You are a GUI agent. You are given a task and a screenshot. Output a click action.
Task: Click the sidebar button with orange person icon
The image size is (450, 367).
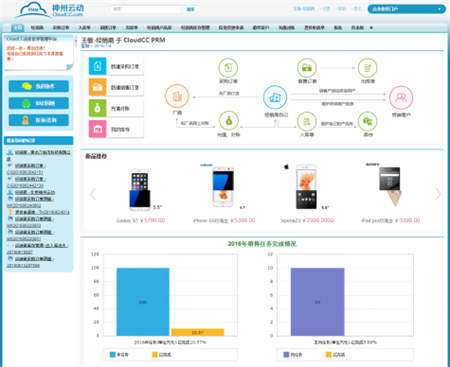[39, 120]
